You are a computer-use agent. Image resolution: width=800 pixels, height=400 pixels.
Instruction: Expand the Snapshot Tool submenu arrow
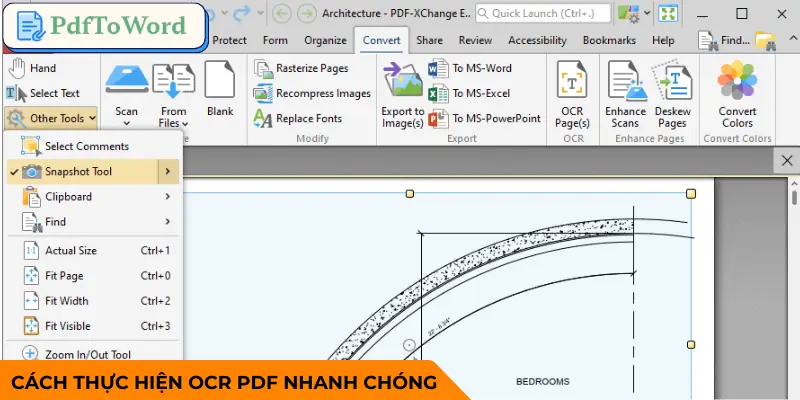168,171
